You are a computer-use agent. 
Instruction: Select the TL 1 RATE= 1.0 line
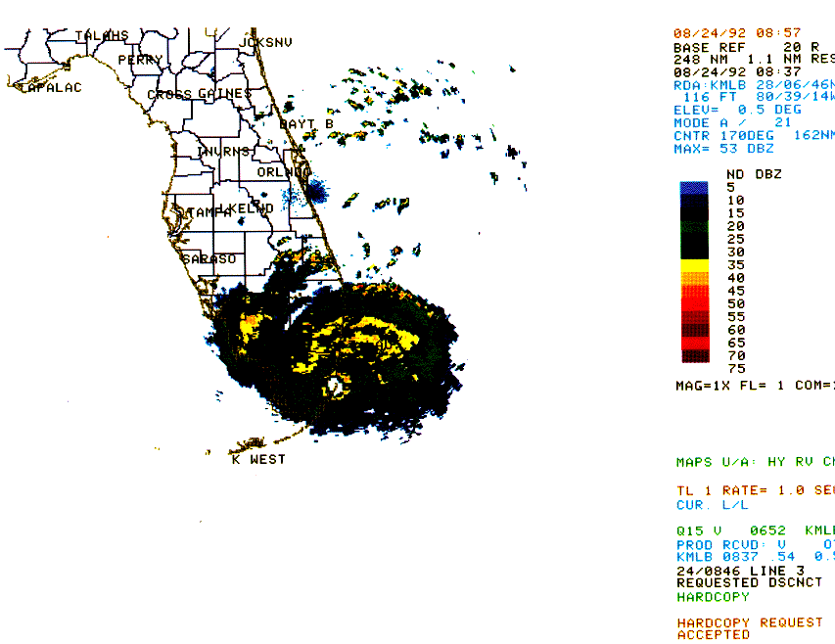(x=756, y=490)
